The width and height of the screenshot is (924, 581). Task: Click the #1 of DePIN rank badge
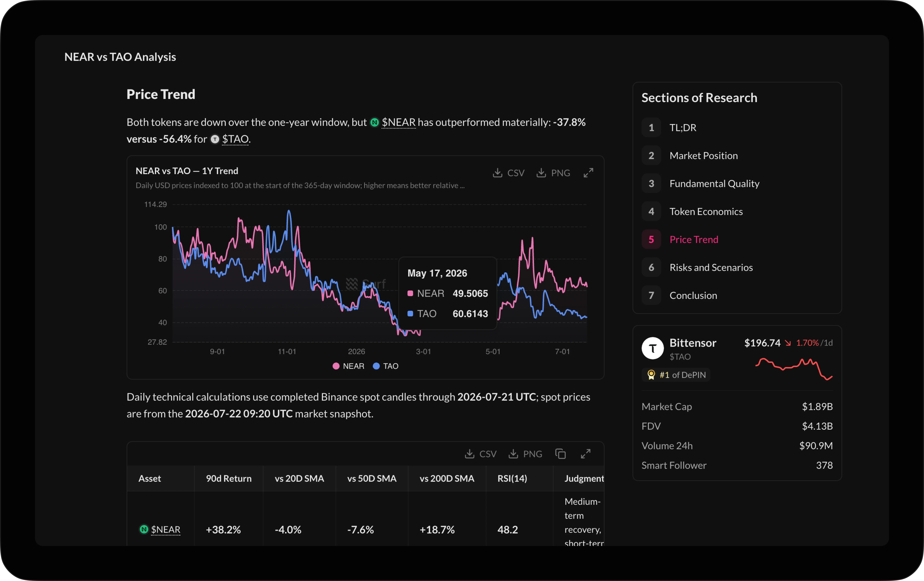pos(676,375)
